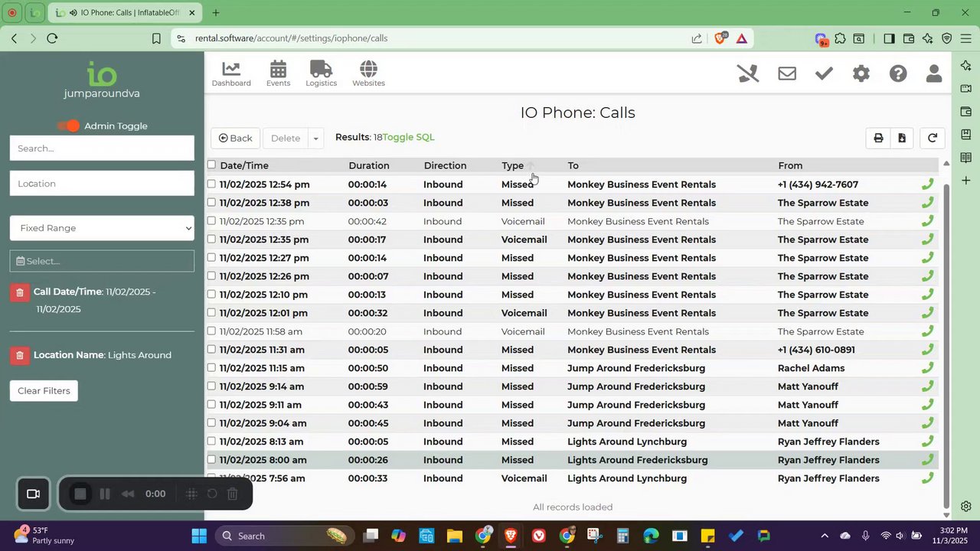
Task: Open the user account icon
Action: click(934, 73)
